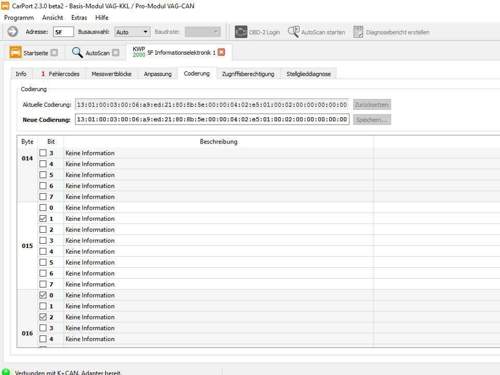Image resolution: width=500 pixels, height=375 pixels.
Task: Click the Zurücksetzen button
Action: pyautogui.click(x=372, y=105)
